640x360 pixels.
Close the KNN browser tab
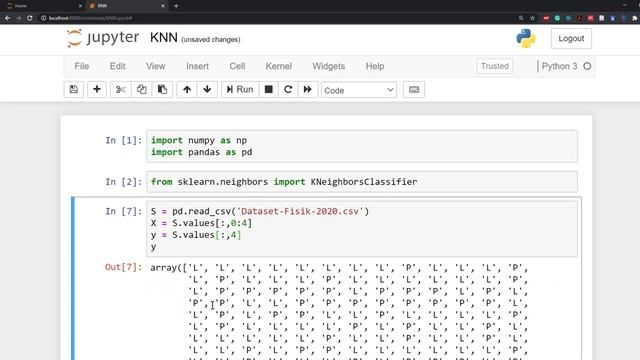click(163, 6)
